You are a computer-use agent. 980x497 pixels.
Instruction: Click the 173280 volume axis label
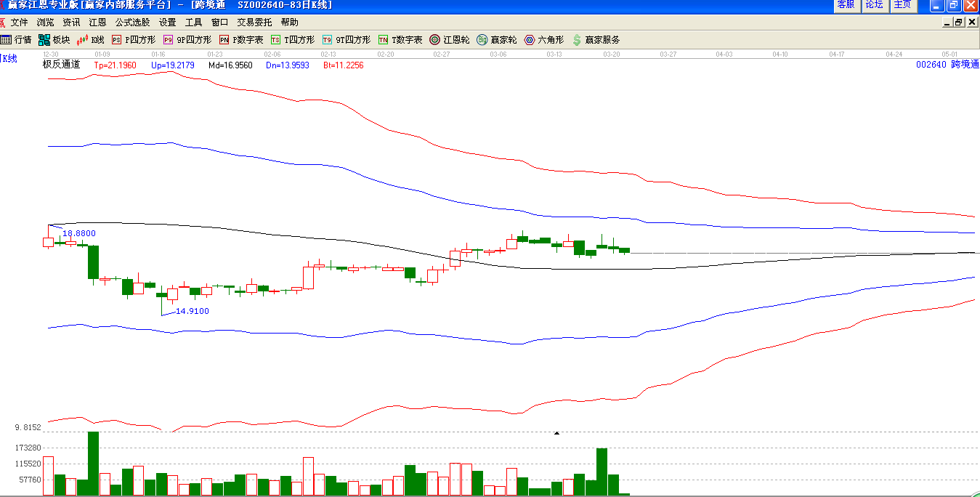(27, 448)
